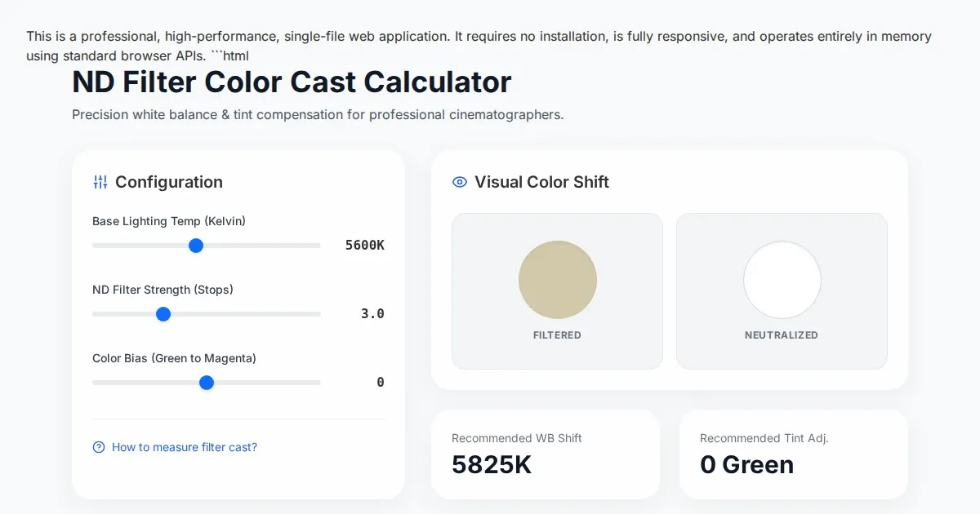
Task: Click the Recommended WB Shift label
Action: pos(517,438)
